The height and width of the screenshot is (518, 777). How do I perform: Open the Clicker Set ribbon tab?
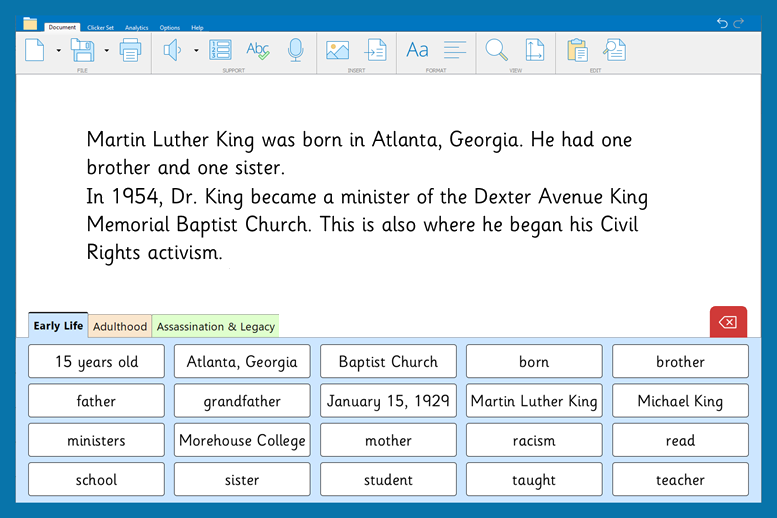click(x=101, y=27)
